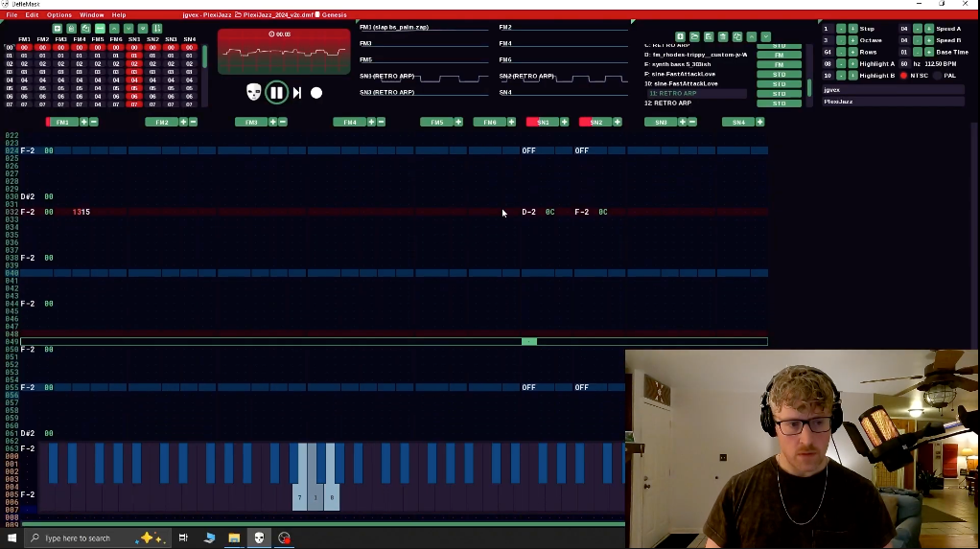Collapse the FM2 channel with its minus button
The image size is (980, 549).
coord(193,123)
